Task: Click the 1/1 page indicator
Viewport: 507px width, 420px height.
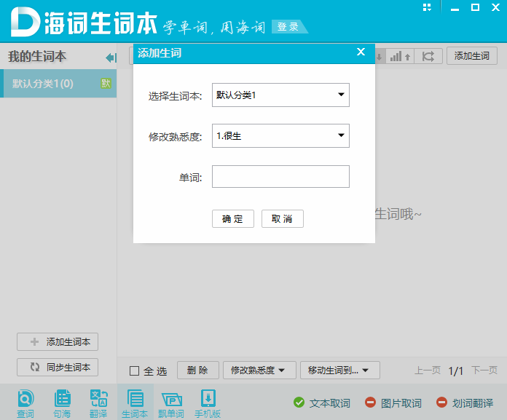Action: click(x=455, y=371)
